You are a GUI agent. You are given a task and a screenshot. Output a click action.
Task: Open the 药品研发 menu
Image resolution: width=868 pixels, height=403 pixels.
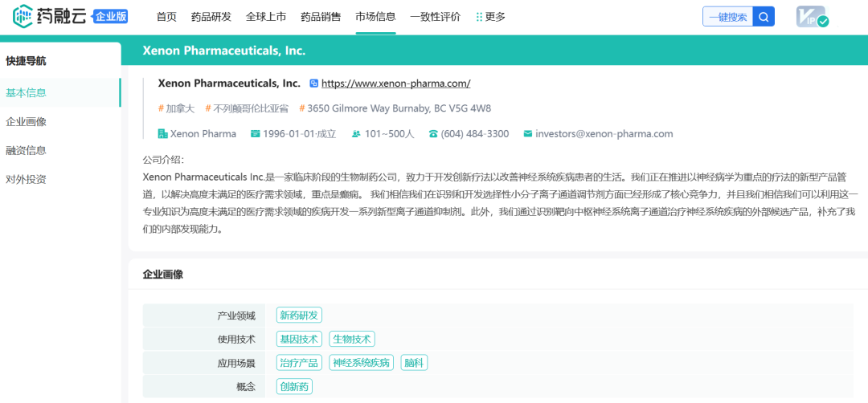click(x=211, y=17)
